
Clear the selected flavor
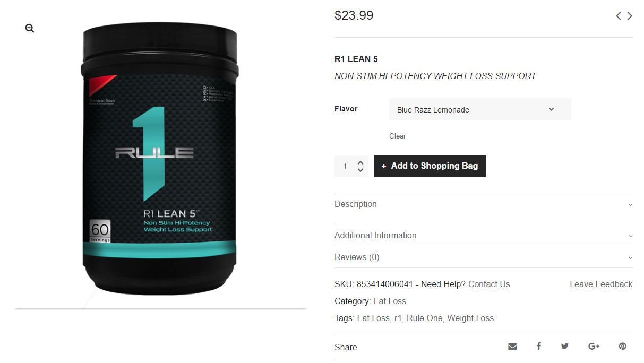[x=397, y=136]
